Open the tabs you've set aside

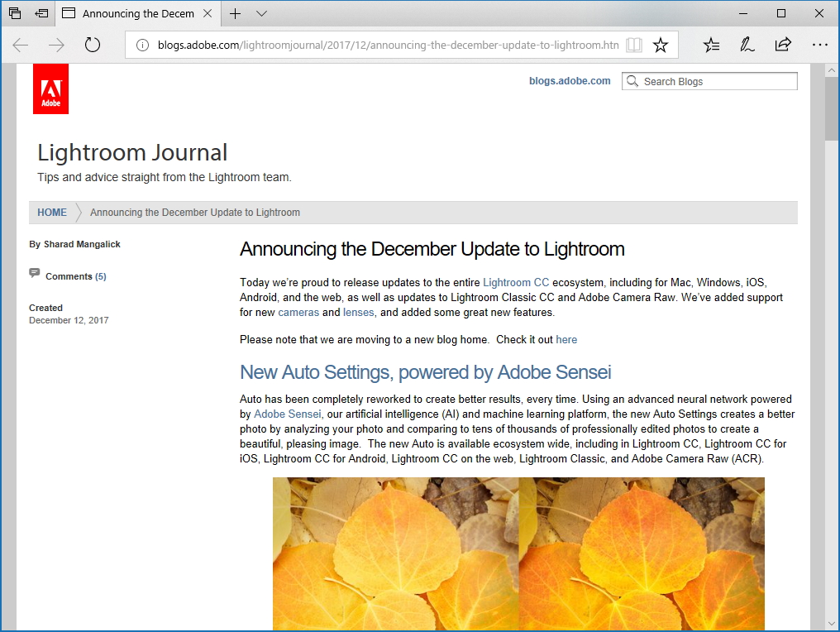15,13
